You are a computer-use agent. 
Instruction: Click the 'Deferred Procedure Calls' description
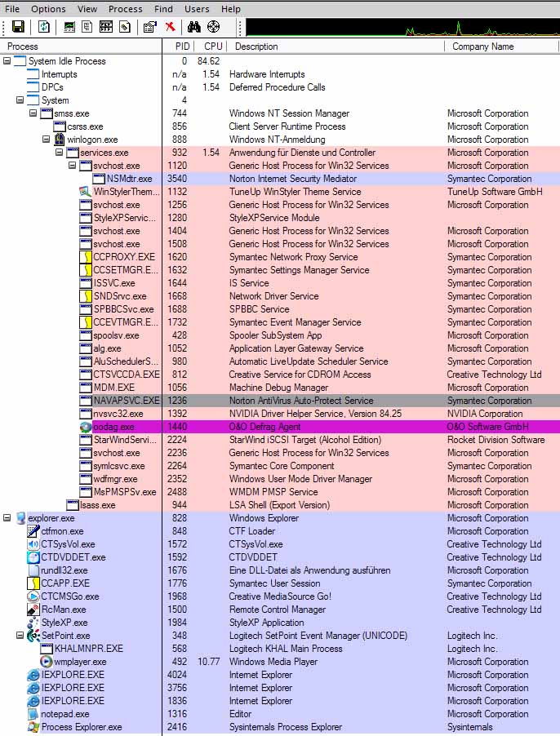(277, 87)
